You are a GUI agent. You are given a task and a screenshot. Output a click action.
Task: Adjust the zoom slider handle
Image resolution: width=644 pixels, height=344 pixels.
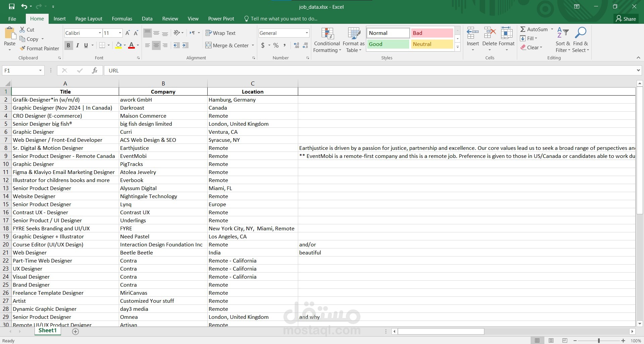coord(599,341)
